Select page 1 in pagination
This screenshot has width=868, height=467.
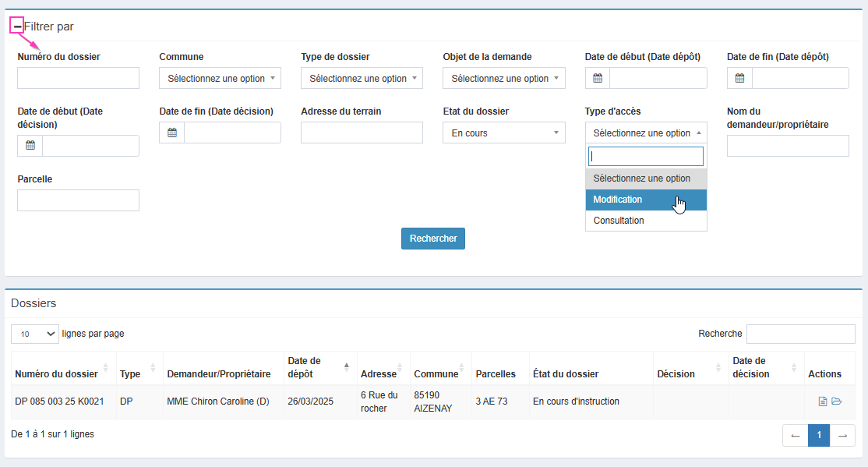pyautogui.click(x=819, y=436)
